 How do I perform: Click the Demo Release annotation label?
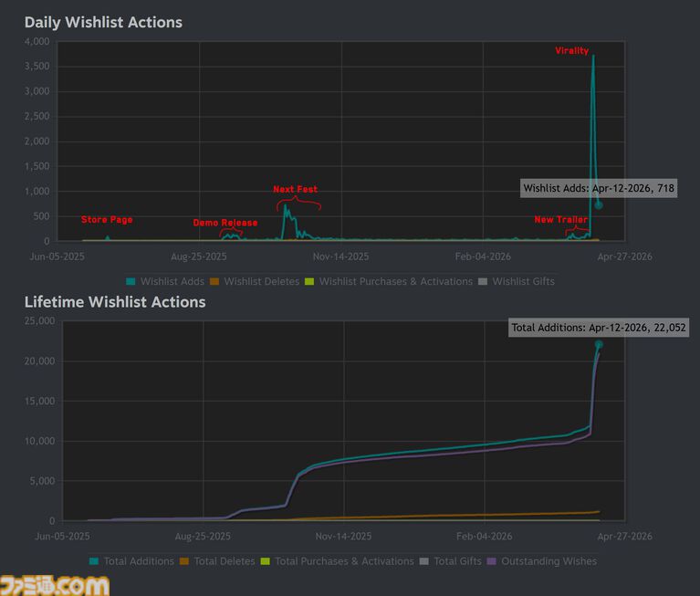tap(225, 223)
